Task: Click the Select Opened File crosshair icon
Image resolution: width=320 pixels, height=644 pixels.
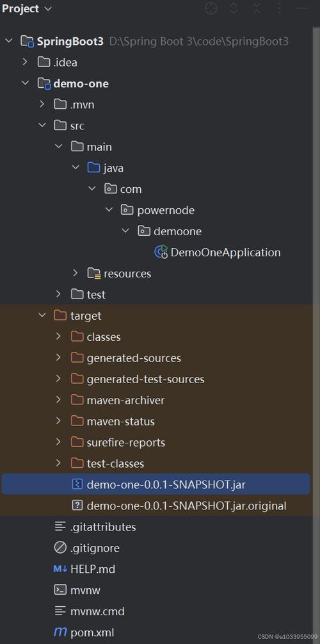Action: coord(211,8)
